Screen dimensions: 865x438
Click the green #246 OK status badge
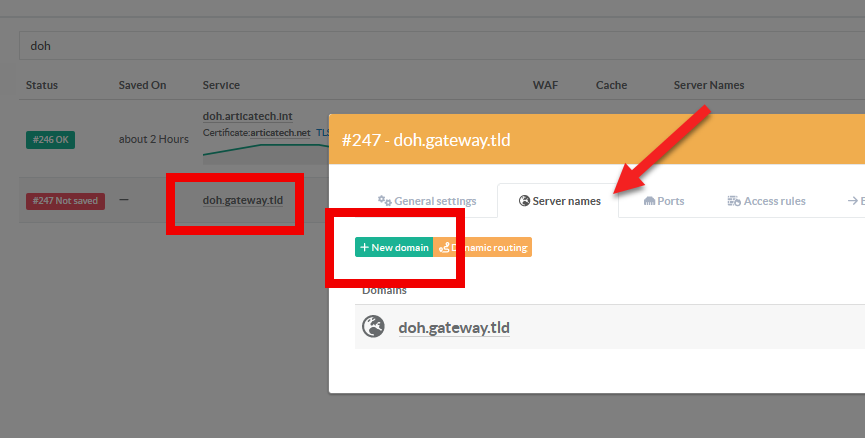(x=50, y=140)
